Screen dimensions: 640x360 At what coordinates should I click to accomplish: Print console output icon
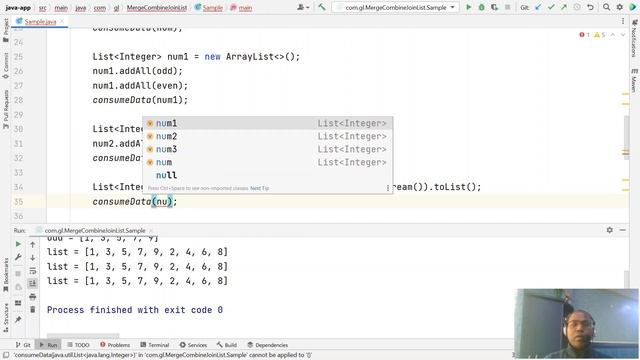point(33,297)
